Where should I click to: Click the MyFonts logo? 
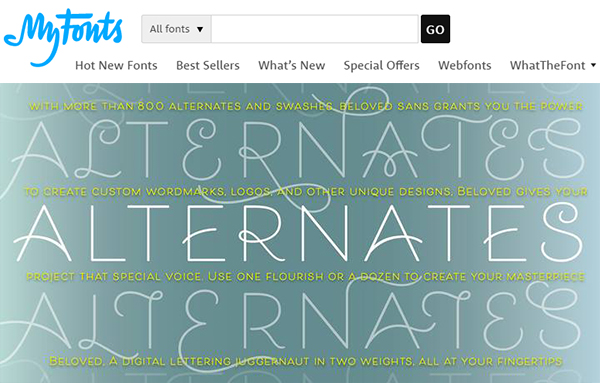pos(63,37)
